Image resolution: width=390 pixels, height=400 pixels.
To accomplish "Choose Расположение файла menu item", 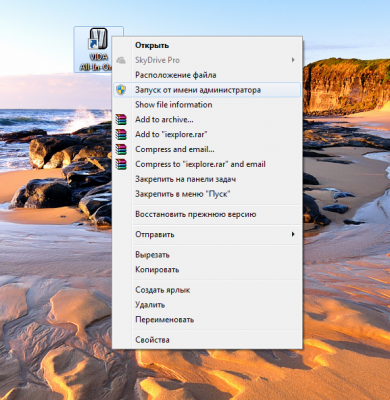I will coord(207,75).
